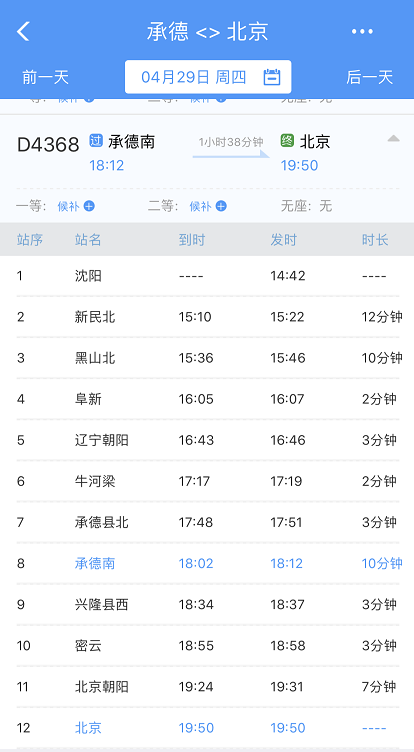Viewport: 414px width, 752px height.
Task: Tap the blue 过 badge by 承德南
Action: [x=96, y=141]
